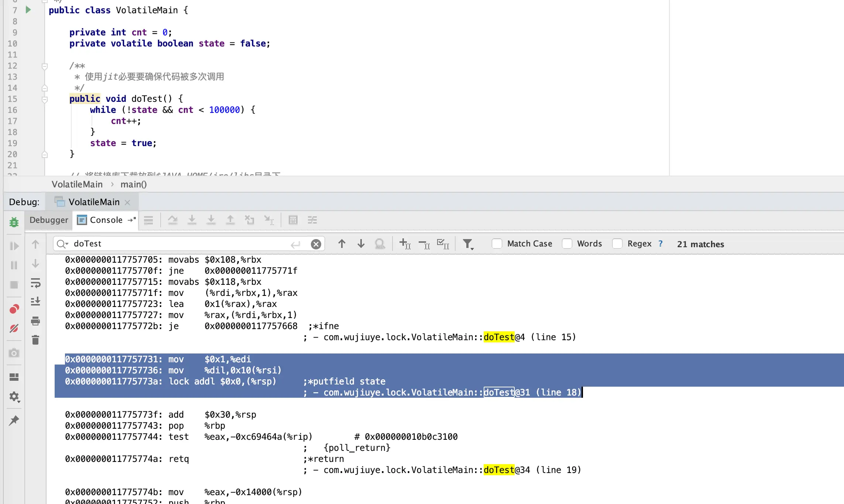The image size is (844, 504).
Task: Click the red View Breakpoints icon
Action: tap(14, 309)
